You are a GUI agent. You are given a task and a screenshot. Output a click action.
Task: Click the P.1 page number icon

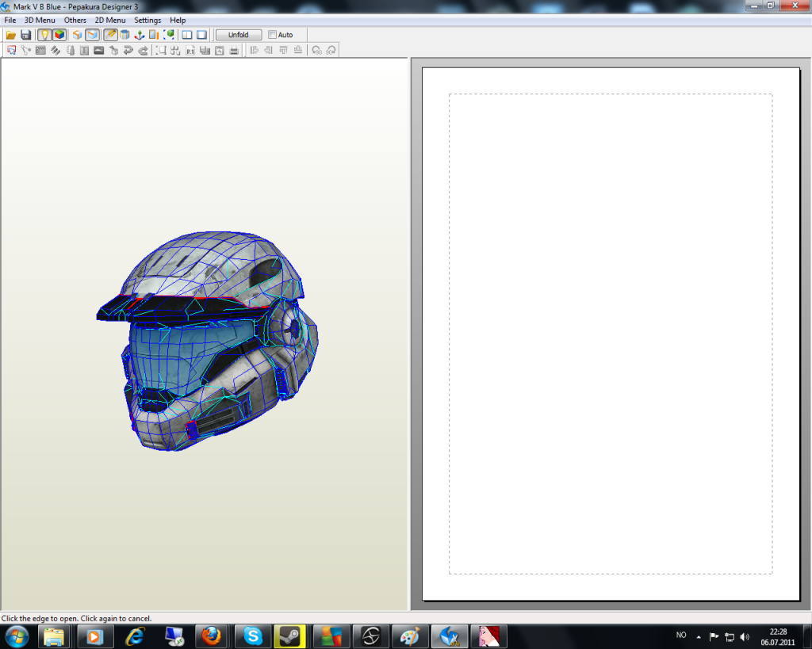[190, 50]
